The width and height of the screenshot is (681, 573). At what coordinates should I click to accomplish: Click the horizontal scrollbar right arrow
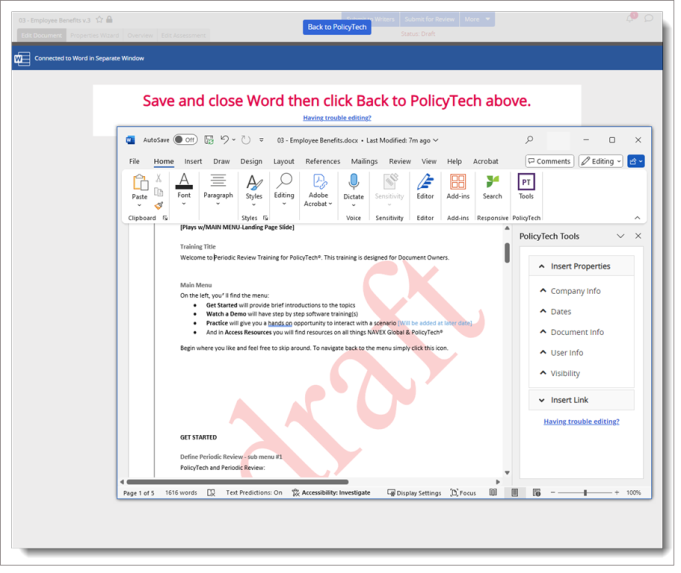click(498, 482)
